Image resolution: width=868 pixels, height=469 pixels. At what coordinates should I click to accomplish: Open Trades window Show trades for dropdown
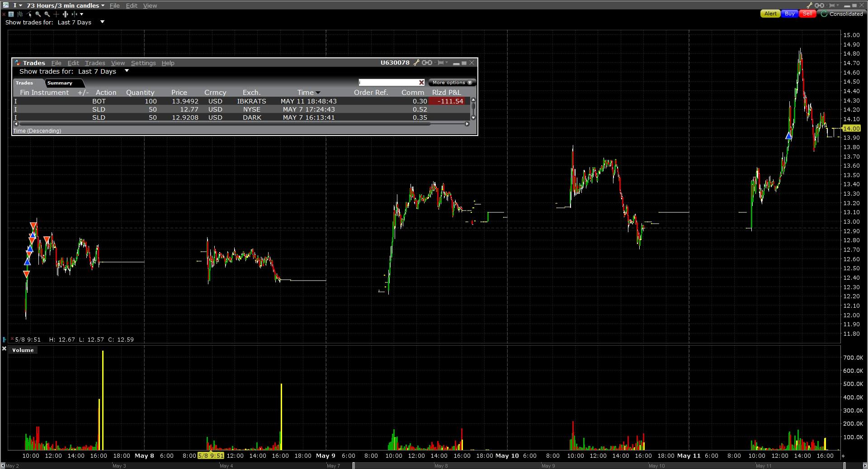[x=127, y=71]
